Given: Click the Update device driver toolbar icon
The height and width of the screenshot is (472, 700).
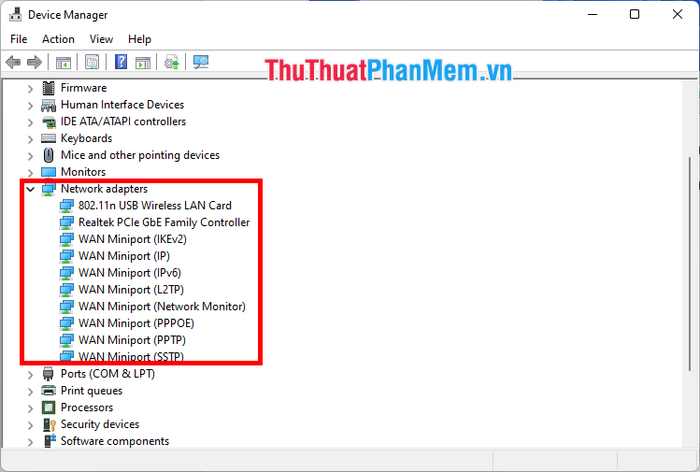Looking at the screenshot, I should pyautogui.click(x=172, y=62).
